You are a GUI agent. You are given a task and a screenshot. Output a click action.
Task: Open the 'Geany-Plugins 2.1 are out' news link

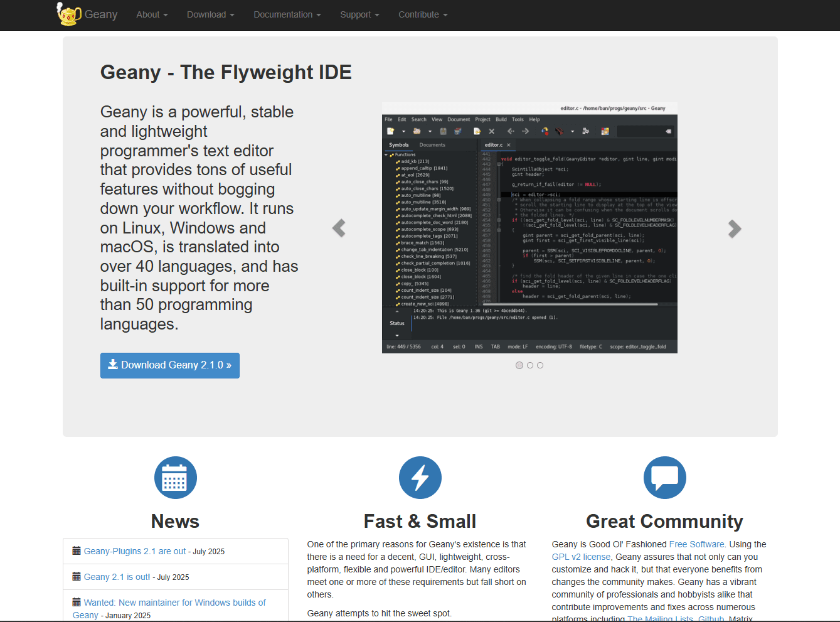pyautogui.click(x=135, y=551)
